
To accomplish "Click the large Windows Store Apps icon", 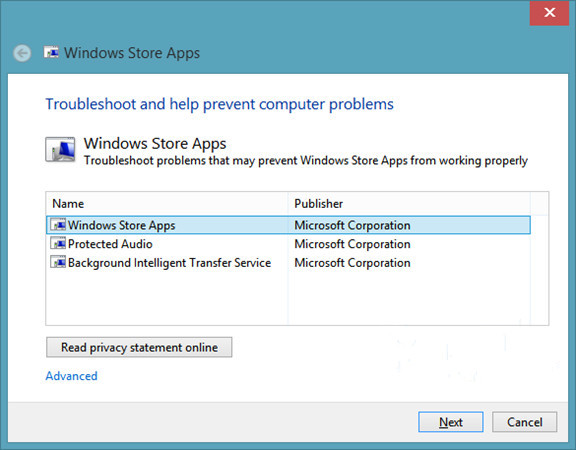I will point(60,150).
